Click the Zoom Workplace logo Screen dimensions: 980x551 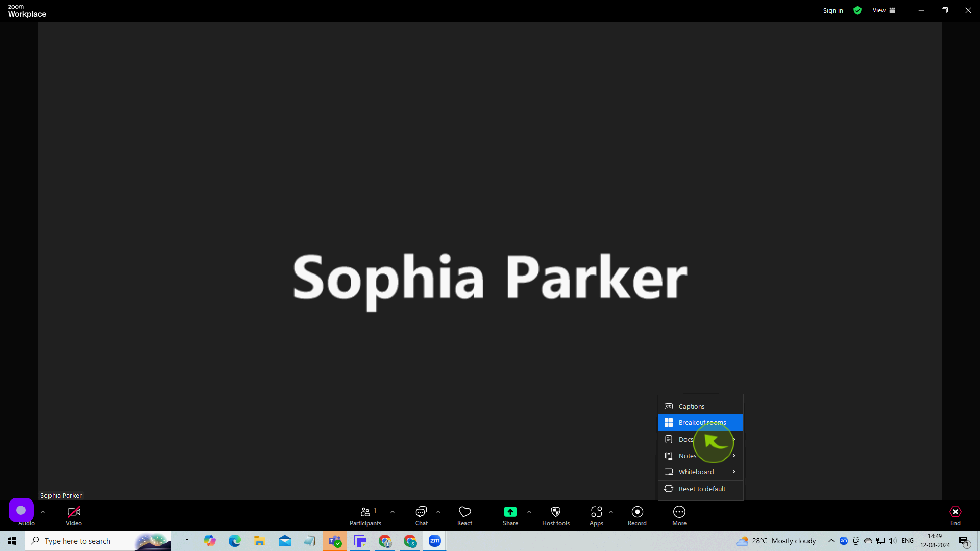click(27, 11)
